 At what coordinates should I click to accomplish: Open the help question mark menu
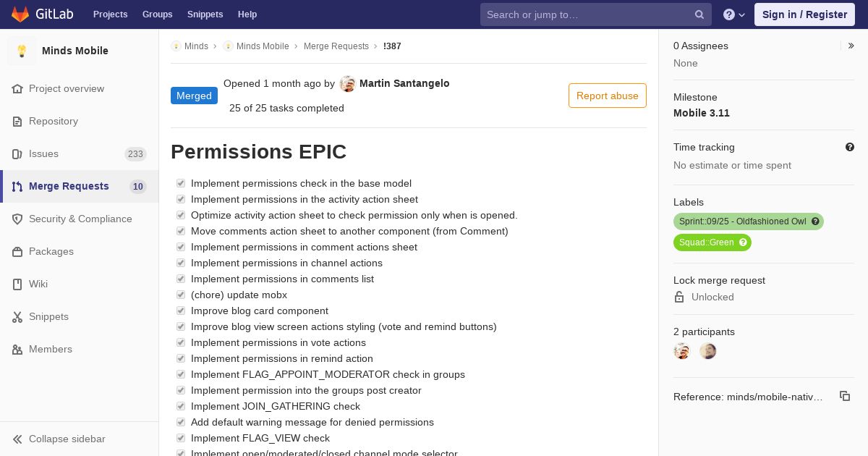(x=734, y=14)
